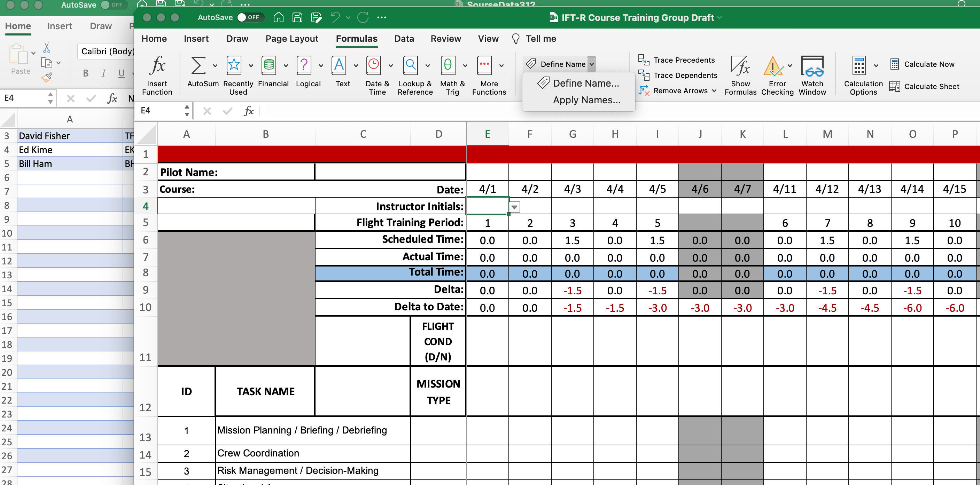Click the Financial functions icon
The width and height of the screenshot is (980, 485).
pyautogui.click(x=269, y=66)
